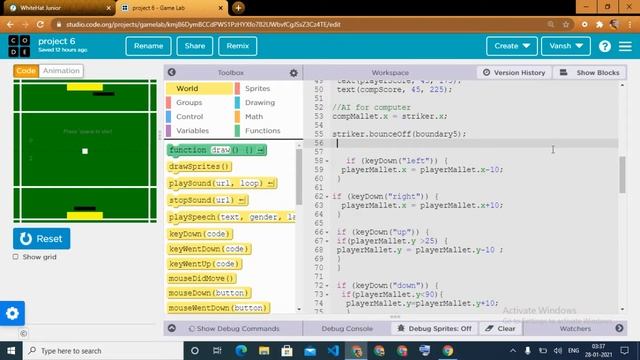This screenshot has width=640, height=360.
Task: Open Microsoft Edge from taskbar
Action: click(241, 351)
